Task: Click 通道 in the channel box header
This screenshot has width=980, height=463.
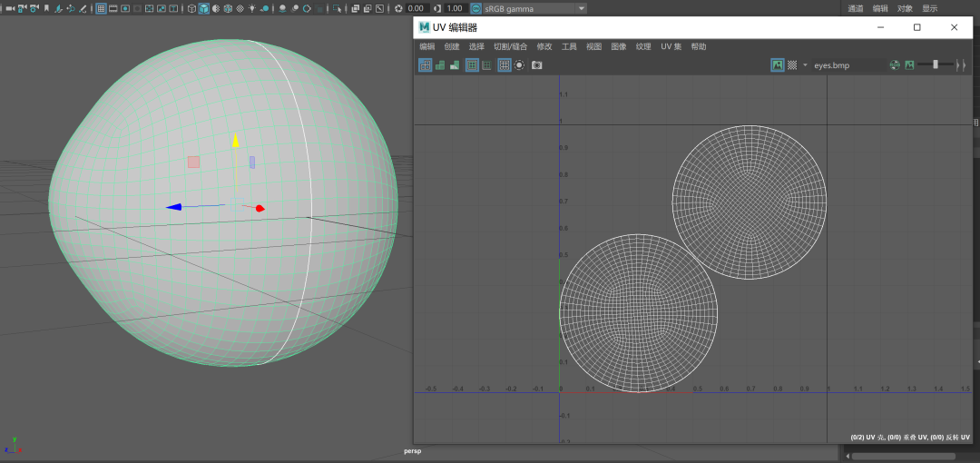Action: tap(856, 8)
